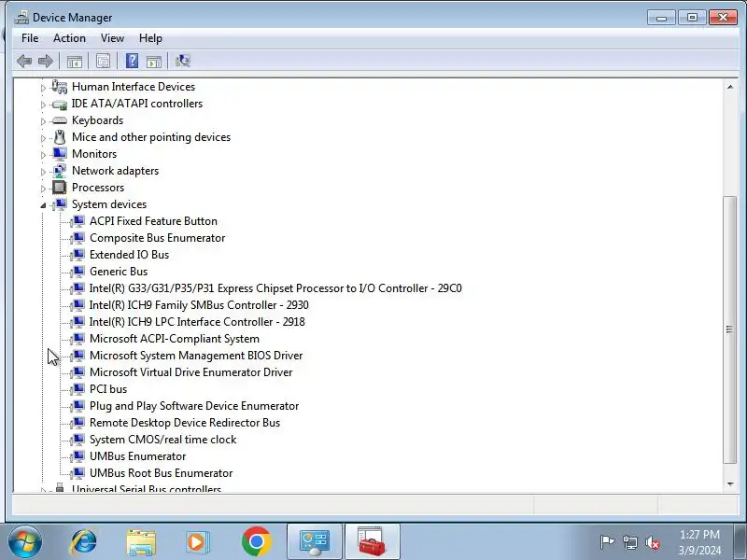Screen dimensions: 747x560
Task: Click the System devices category icon
Action: point(60,204)
